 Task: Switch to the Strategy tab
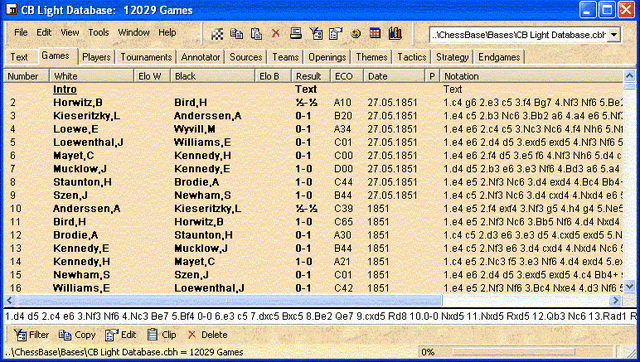click(452, 57)
